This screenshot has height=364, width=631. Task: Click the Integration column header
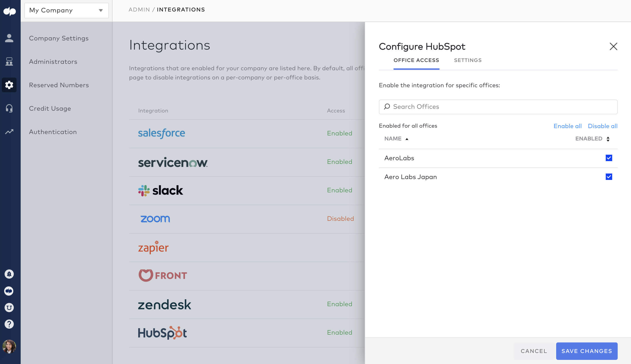pyautogui.click(x=153, y=111)
